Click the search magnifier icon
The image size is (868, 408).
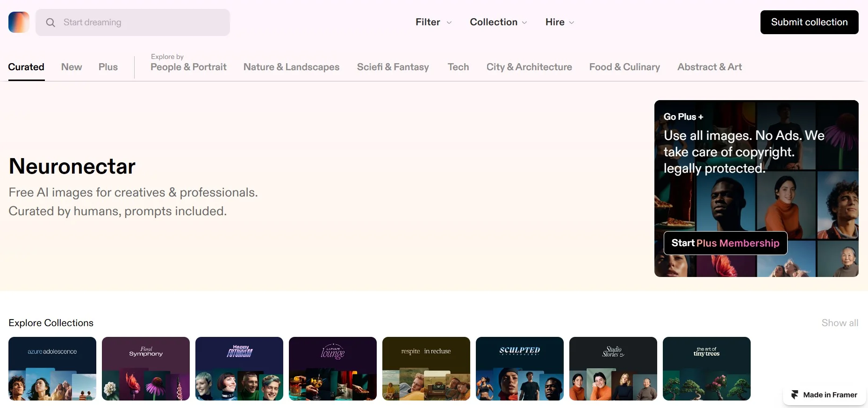click(50, 22)
